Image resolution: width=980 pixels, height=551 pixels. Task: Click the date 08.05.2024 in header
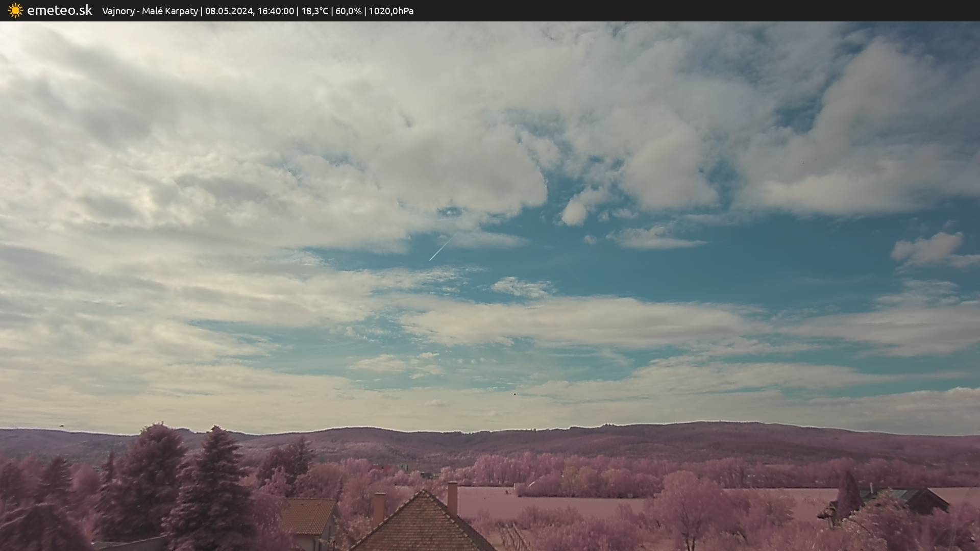tap(228, 11)
